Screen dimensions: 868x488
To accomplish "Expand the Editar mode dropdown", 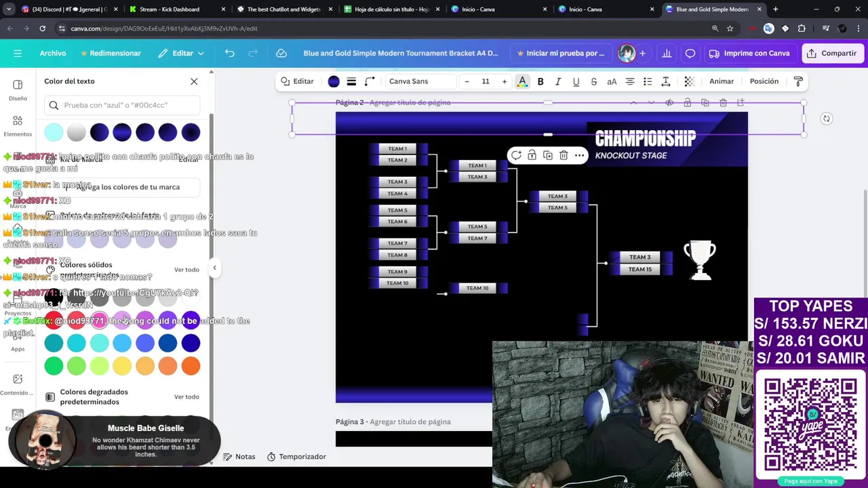I will point(181,53).
